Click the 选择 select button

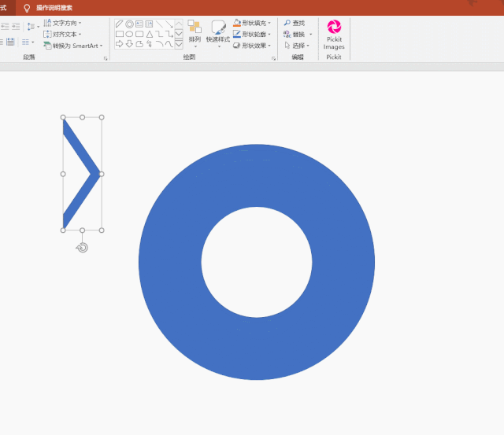297,46
